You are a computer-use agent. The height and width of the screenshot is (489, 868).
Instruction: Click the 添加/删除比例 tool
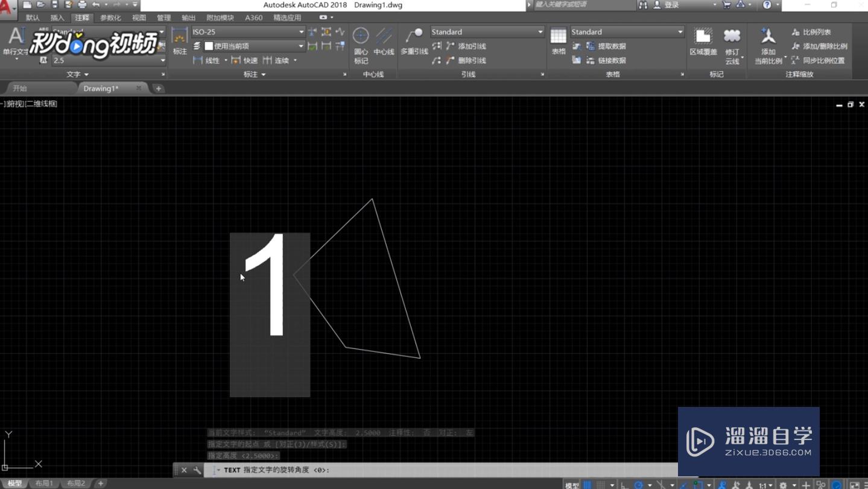coord(820,46)
